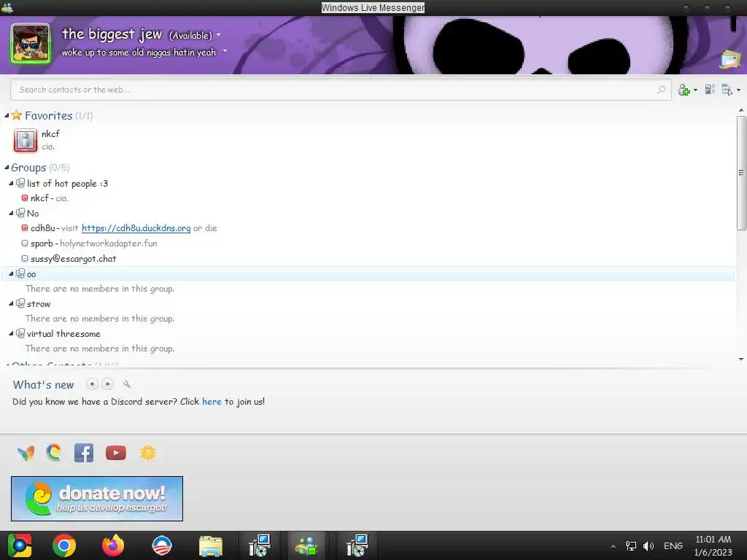This screenshot has width=747, height=560.
Task: Click the search contacts or the web field
Action: [x=341, y=90]
